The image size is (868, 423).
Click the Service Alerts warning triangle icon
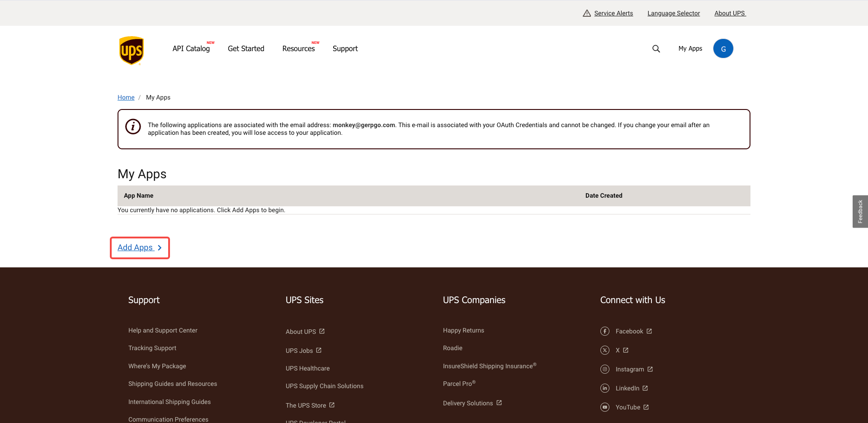pyautogui.click(x=587, y=13)
